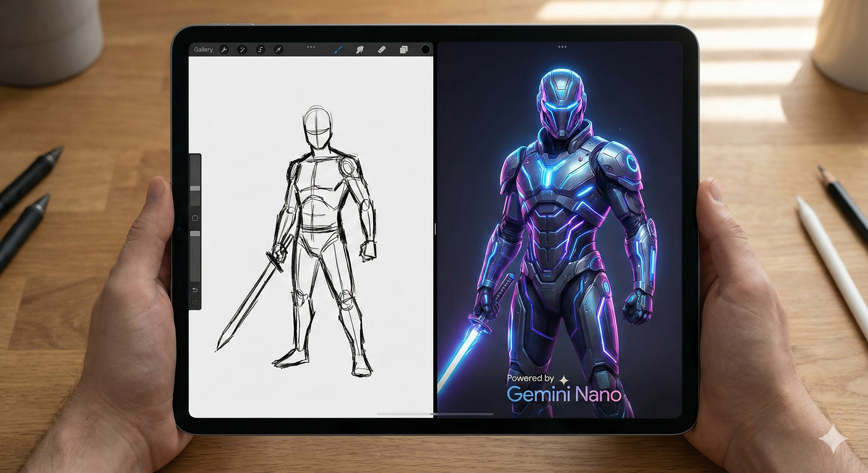The height and width of the screenshot is (473, 868).
Task: Select the Transform arrow tool
Action: coord(278,50)
